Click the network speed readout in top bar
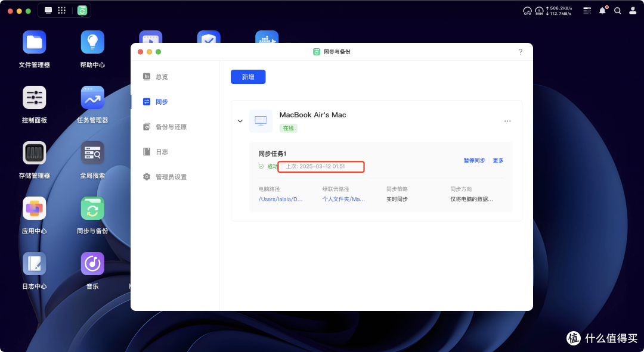The image size is (644, 352). 559,11
